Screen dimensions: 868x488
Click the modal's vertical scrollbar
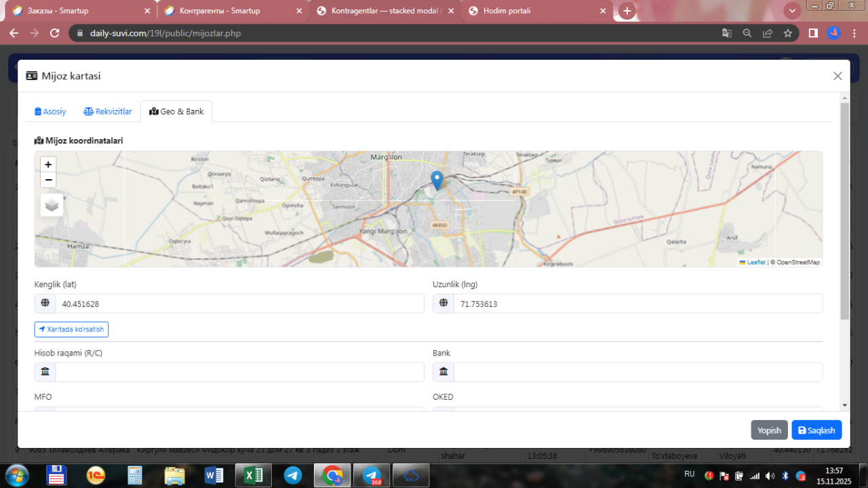844,210
